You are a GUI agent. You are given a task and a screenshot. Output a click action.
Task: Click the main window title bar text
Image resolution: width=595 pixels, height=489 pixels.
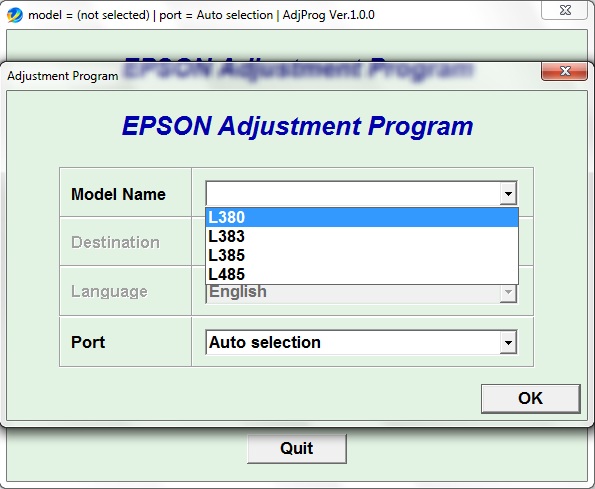click(201, 15)
